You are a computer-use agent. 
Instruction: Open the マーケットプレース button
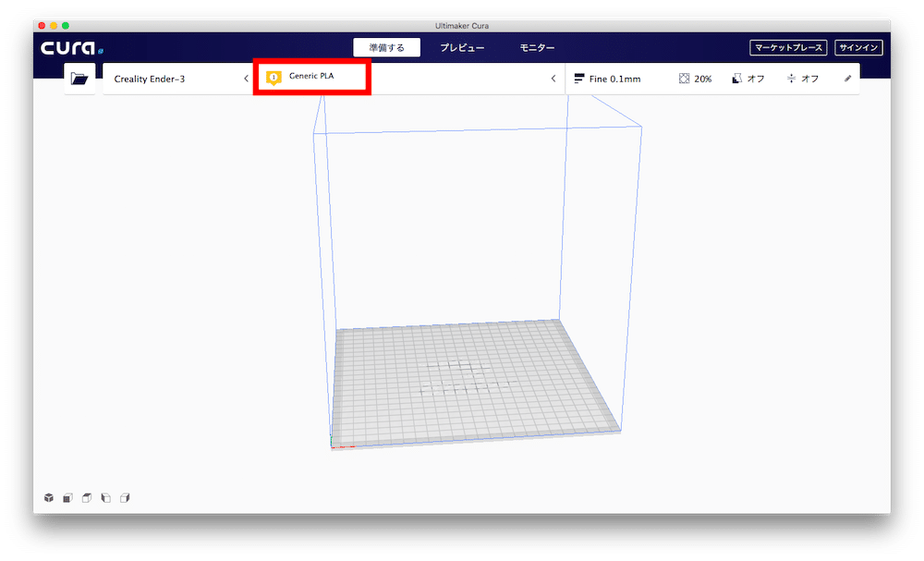click(787, 48)
